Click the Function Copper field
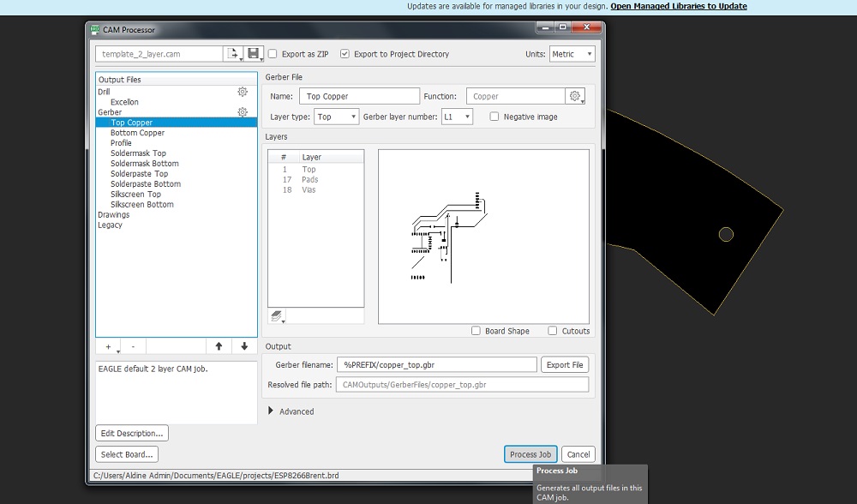 [x=515, y=96]
